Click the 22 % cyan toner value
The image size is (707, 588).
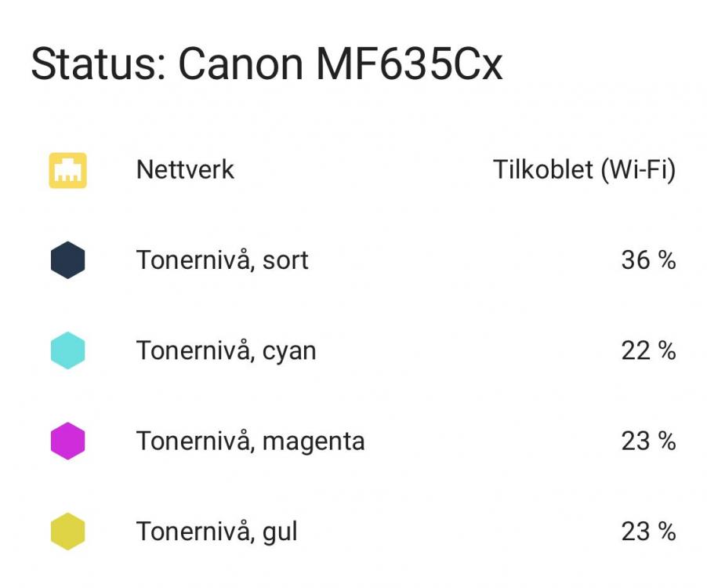[x=648, y=350]
